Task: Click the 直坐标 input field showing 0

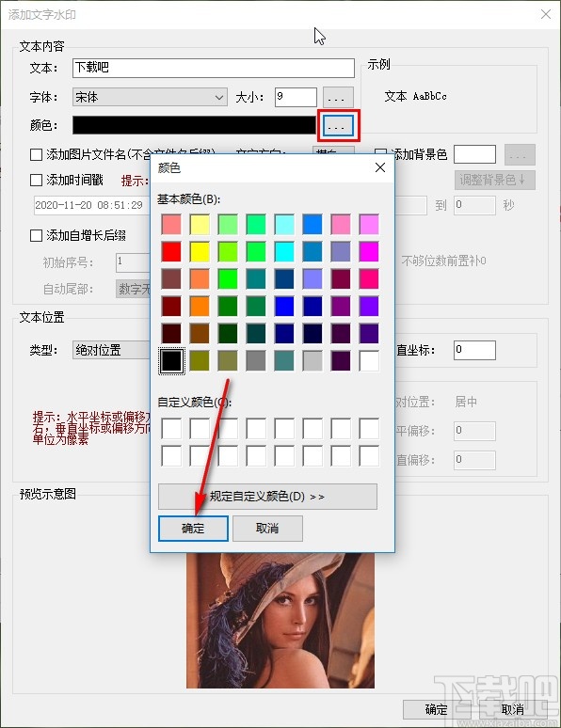Action: (x=474, y=350)
